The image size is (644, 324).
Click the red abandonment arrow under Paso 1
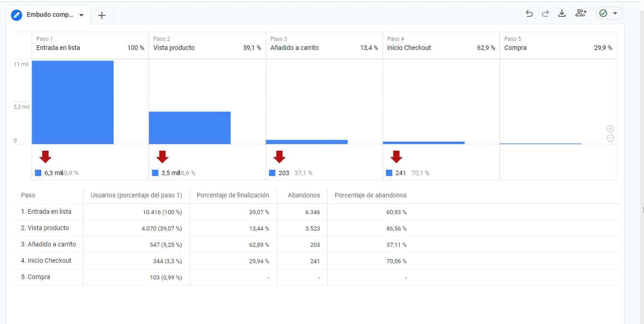tap(45, 157)
